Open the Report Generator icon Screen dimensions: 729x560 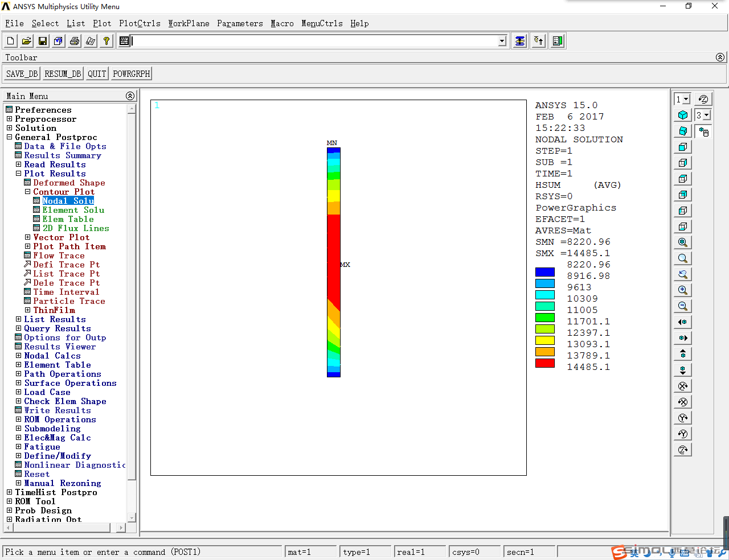(91, 41)
